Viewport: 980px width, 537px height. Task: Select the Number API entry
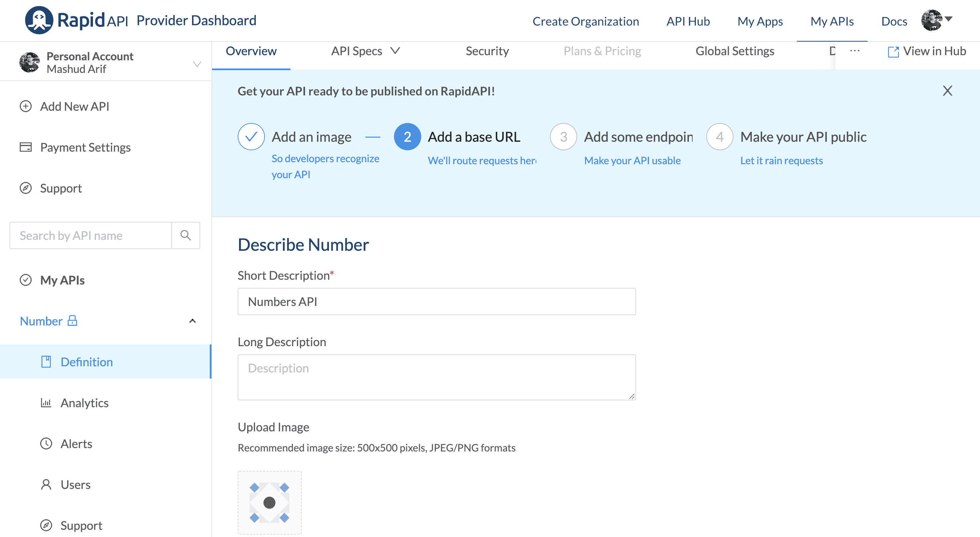[x=41, y=321]
